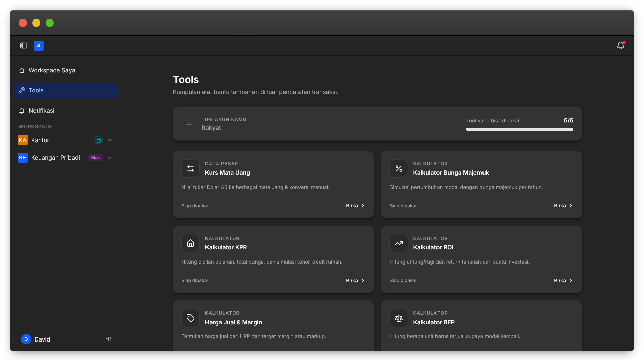The image size is (644, 361).
Task: Select the Keuangan Pribadi workspace
Action: [55, 158]
